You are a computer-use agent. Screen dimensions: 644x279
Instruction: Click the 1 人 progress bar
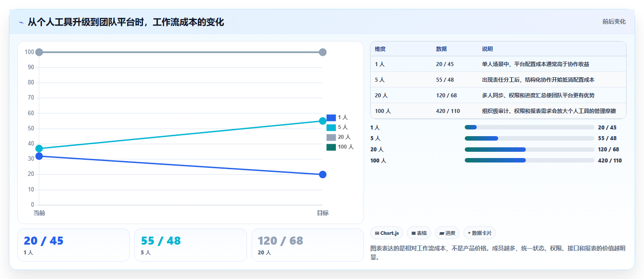[x=529, y=127]
